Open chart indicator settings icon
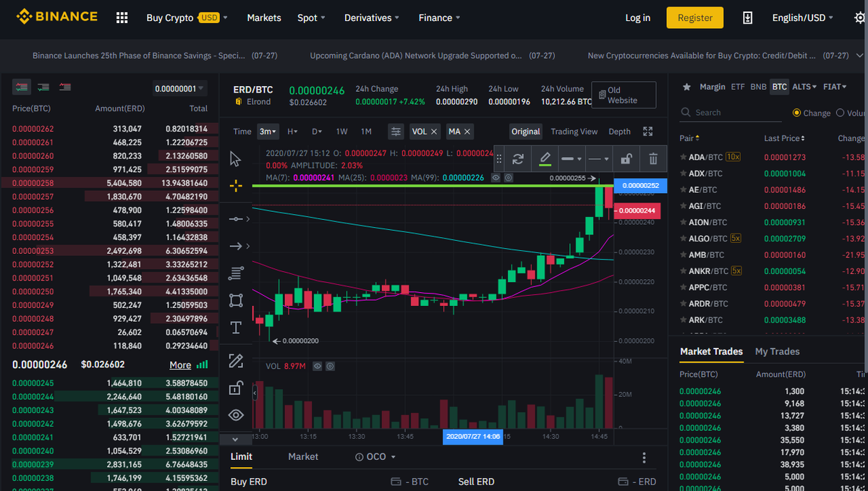868x491 pixels. pos(395,132)
